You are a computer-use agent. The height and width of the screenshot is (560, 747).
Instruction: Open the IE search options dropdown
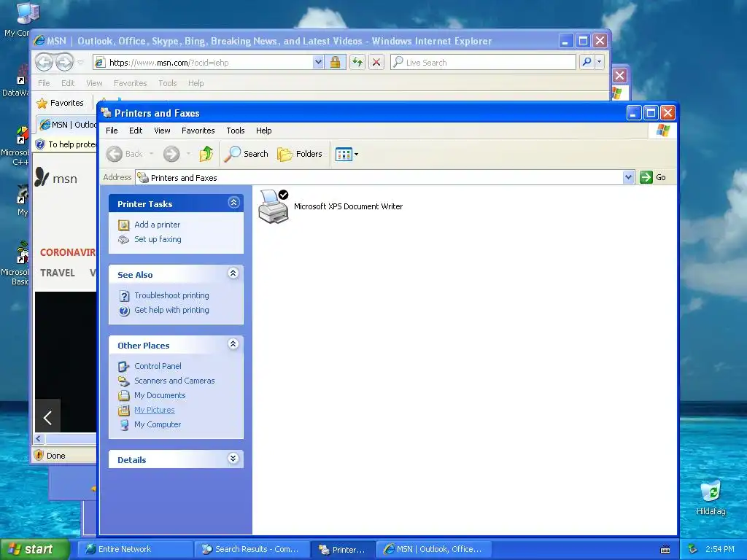pyautogui.click(x=600, y=62)
